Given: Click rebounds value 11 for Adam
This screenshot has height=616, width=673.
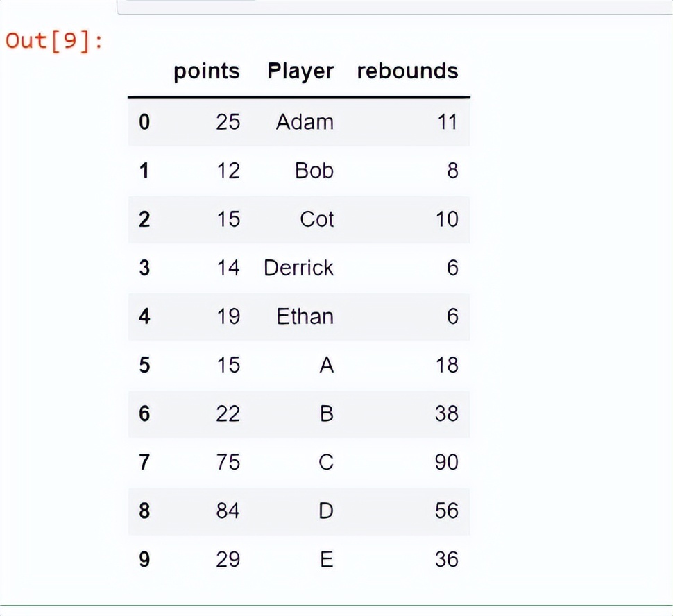Looking at the screenshot, I should [448, 122].
